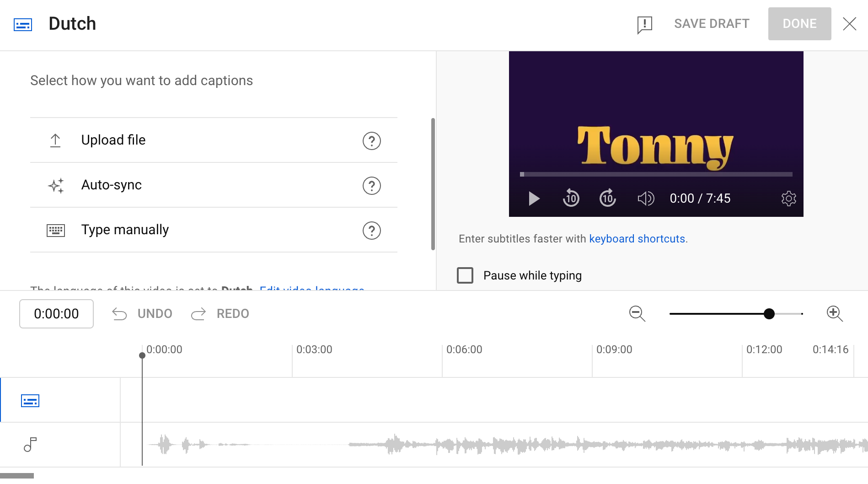Viewport: 868px width, 484px height.
Task: Open help for Type manually
Action: pos(371,231)
